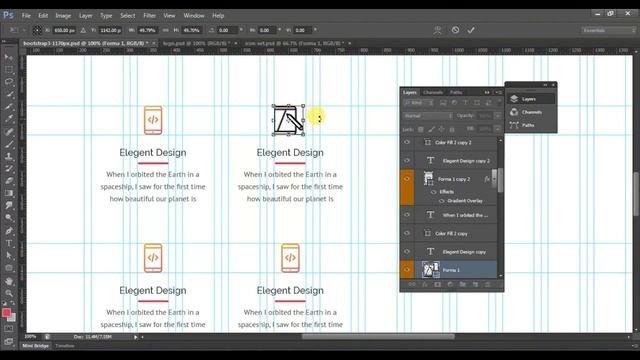Hide the Forma 1 layer
The width and height of the screenshot is (640, 360).
(x=407, y=269)
